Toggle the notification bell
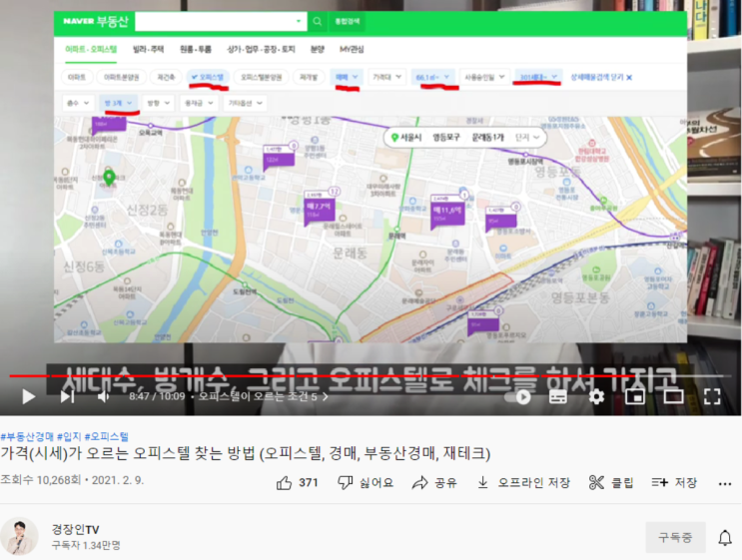 (x=725, y=538)
